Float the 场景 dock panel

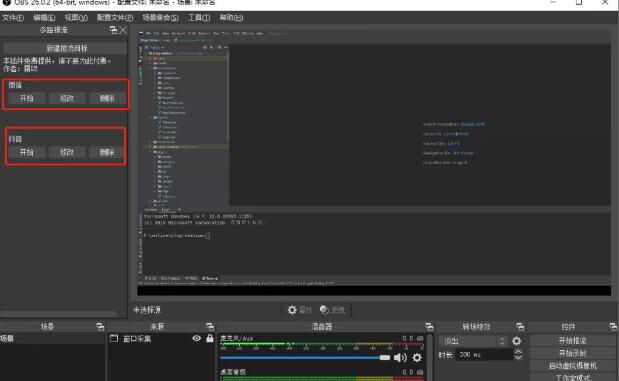[x=100, y=327]
